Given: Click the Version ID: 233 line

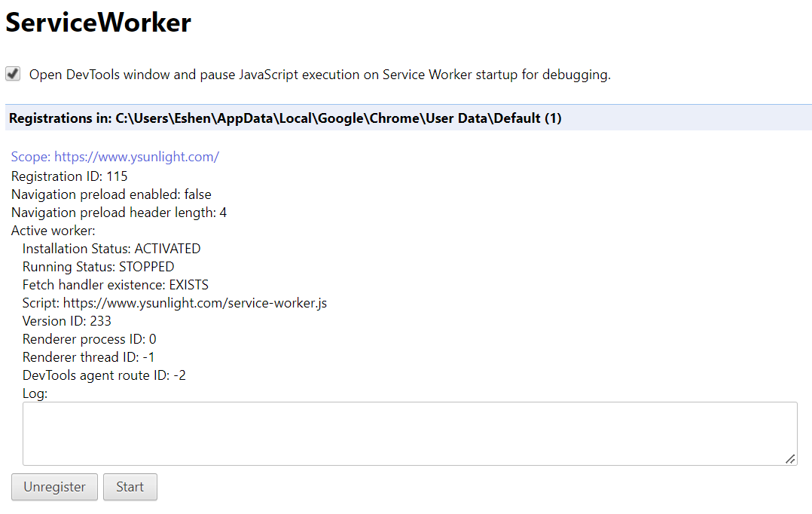Looking at the screenshot, I should pyautogui.click(x=67, y=321).
